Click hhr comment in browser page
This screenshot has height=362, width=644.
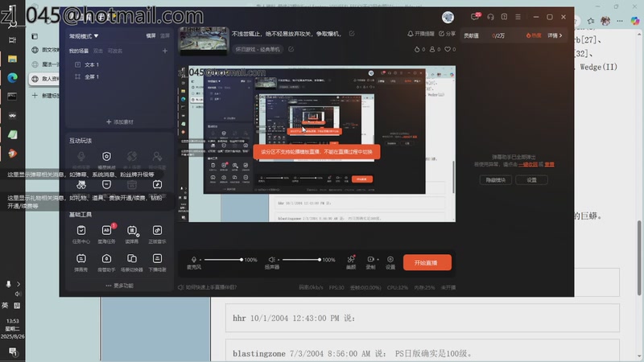coord(422,318)
